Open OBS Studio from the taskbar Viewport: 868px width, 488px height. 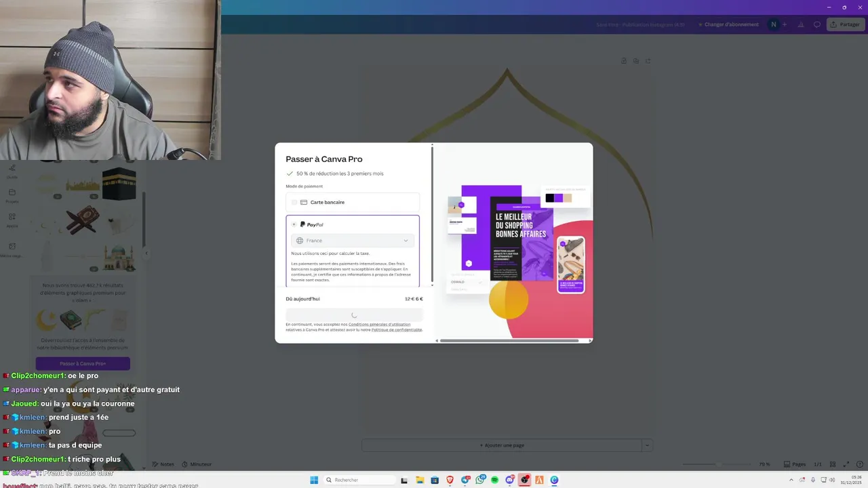tap(525, 480)
